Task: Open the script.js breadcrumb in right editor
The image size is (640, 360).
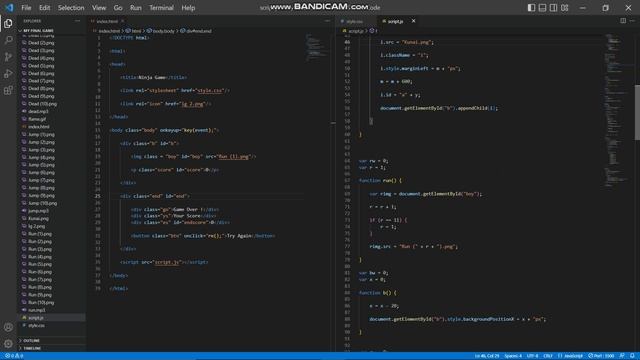Action: (x=353, y=31)
